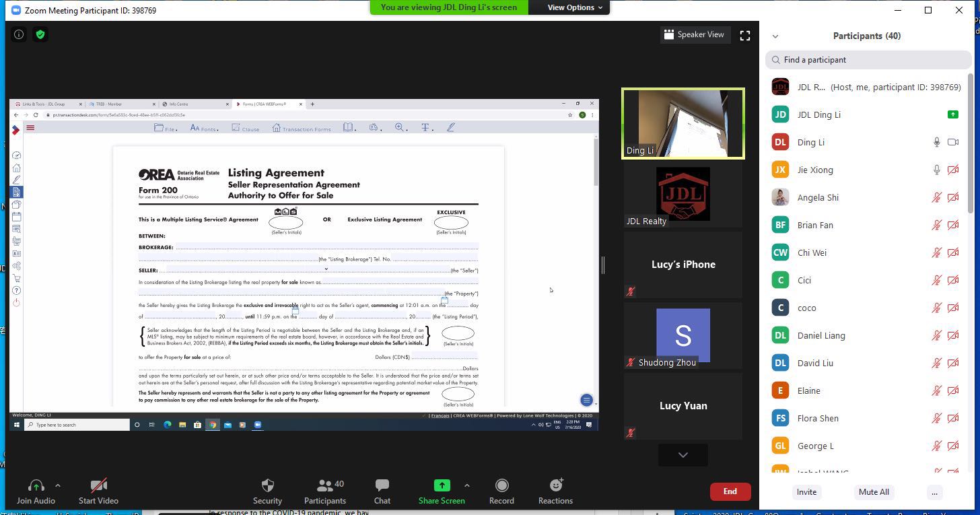
Task: Enter full screen mode in Zoom
Action: 745,36
